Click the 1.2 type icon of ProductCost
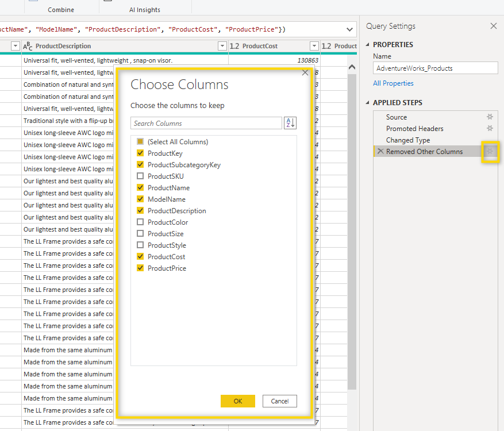 tap(234, 46)
